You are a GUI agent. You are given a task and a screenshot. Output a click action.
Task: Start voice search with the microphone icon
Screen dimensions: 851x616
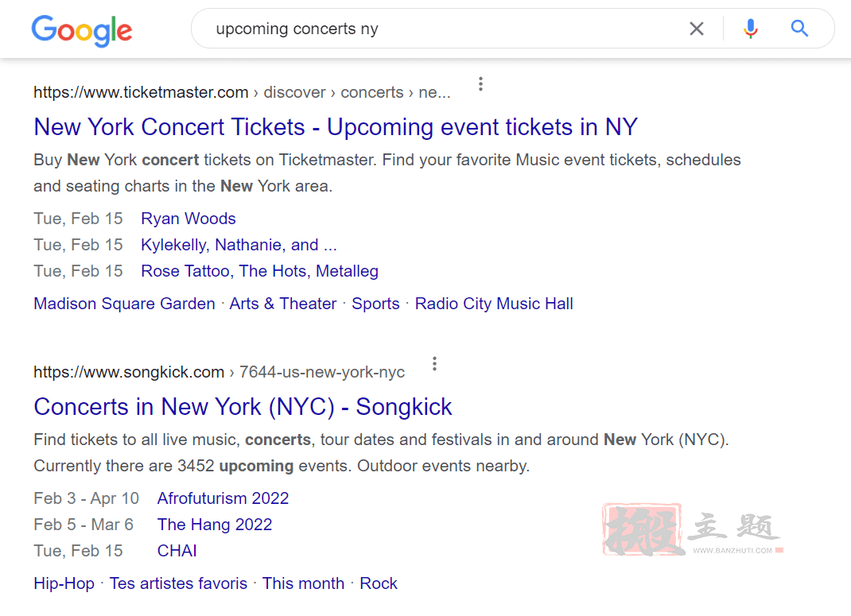point(751,29)
